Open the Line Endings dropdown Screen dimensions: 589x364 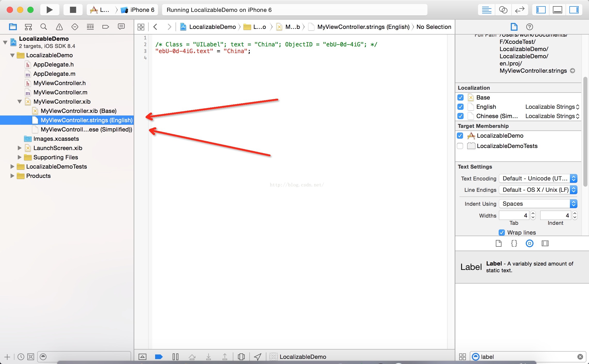(538, 190)
